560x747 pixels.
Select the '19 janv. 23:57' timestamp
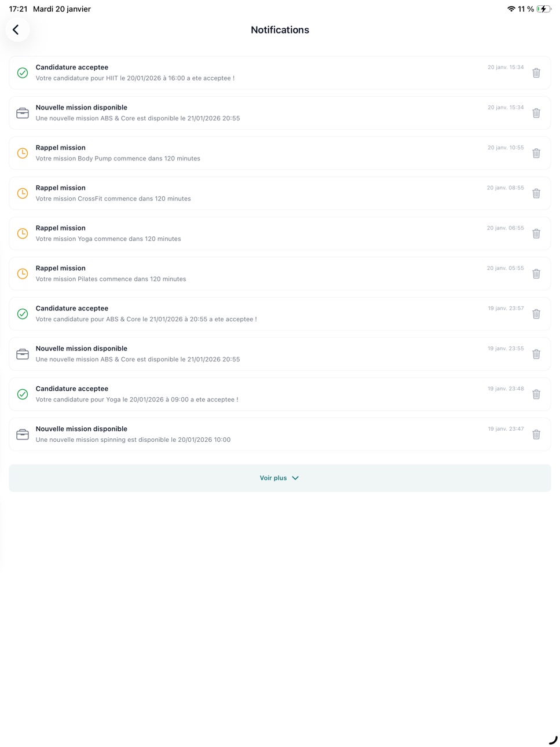coord(506,308)
